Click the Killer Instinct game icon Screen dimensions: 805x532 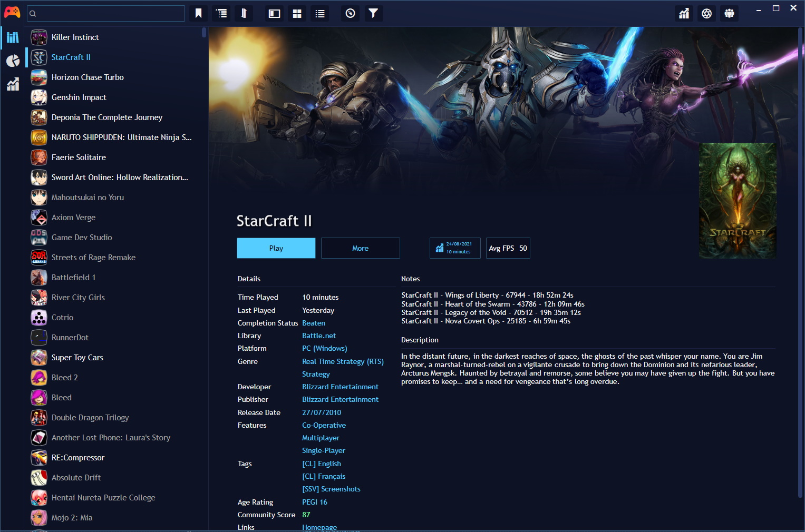(39, 37)
